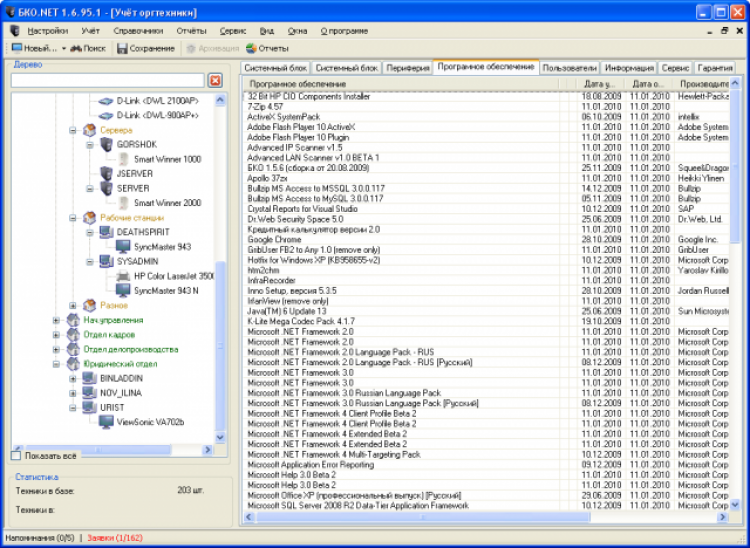The image size is (750, 548).
Task: Click the Рабочие станции group icon
Action: (89, 218)
